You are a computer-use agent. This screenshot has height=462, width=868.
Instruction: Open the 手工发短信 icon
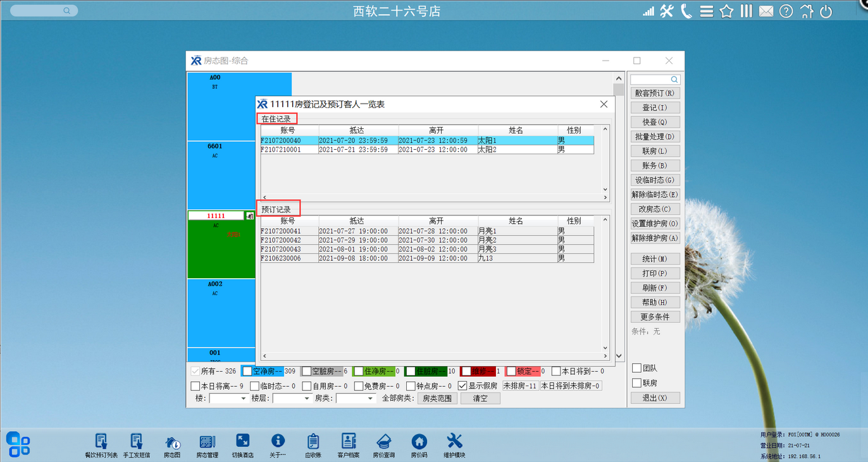[136, 441]
